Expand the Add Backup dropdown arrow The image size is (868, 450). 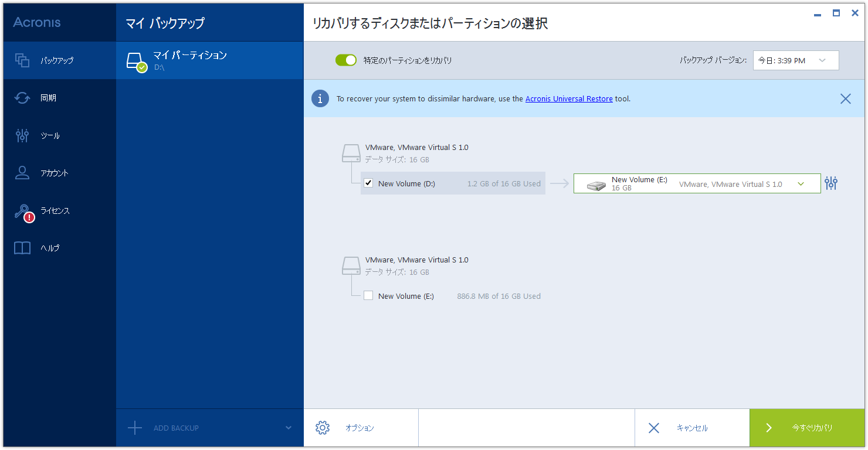[289, 428]
